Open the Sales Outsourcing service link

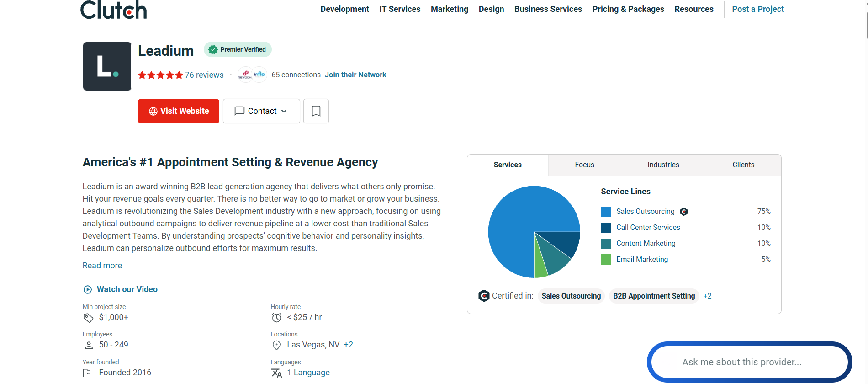646,212
